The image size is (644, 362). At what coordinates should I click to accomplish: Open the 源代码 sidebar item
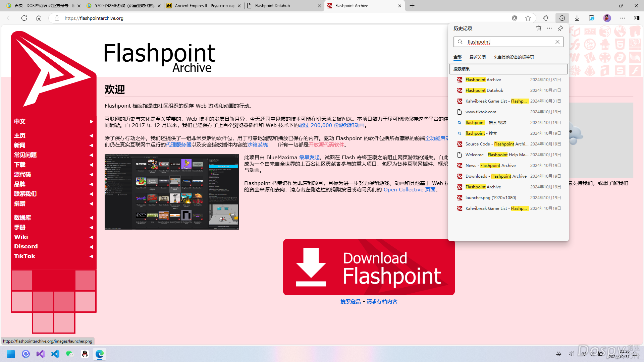click(x=54, y=174)
